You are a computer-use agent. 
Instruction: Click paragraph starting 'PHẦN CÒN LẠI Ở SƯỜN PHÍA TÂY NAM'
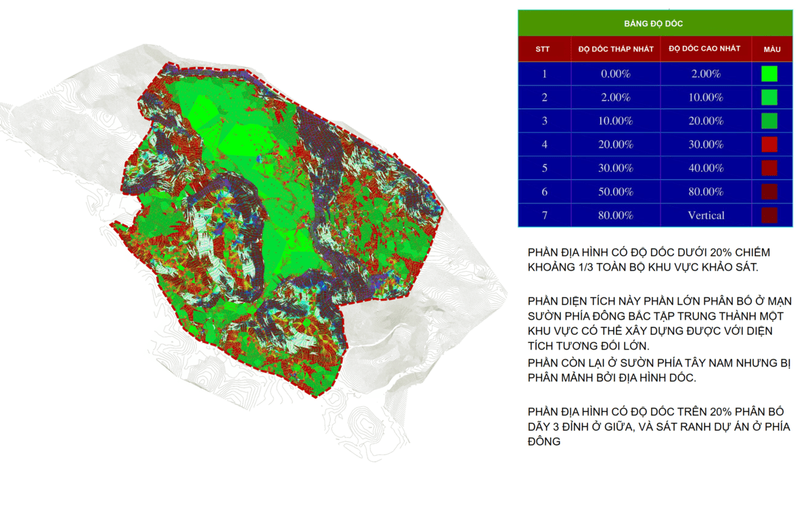[660, 371]
